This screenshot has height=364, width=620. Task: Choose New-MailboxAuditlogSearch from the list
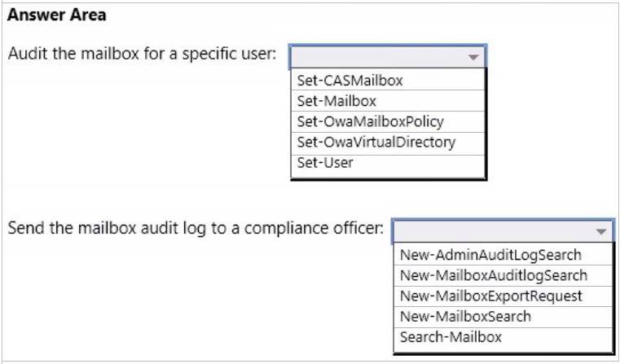click(503, 275)
